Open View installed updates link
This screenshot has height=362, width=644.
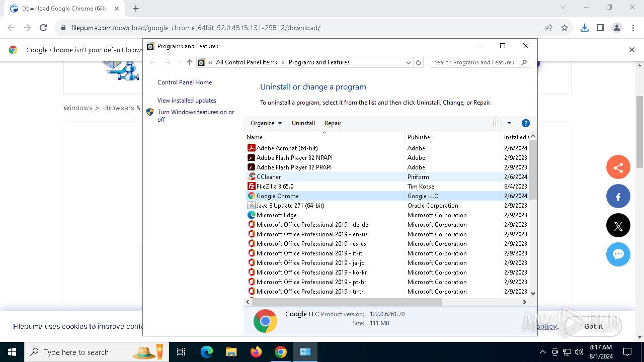(x=187, y=101)
